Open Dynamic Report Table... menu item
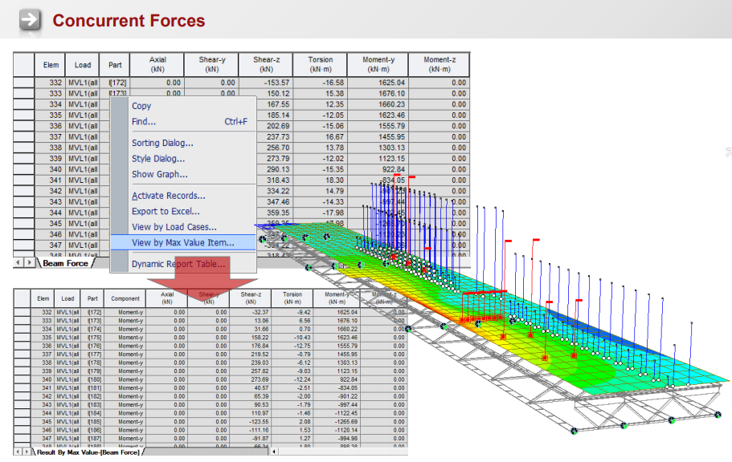732x462 pixels. (178, 264)
